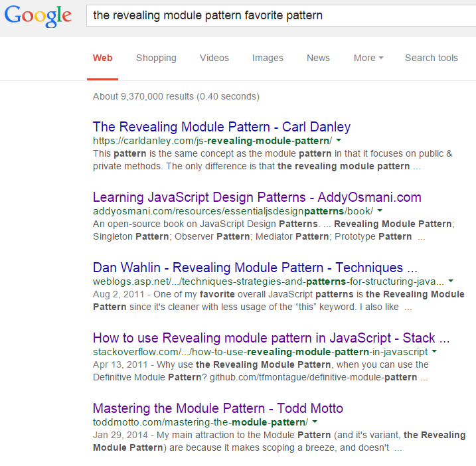476x466 pixels.
Task: Click in the search query input field
Action: tap(281, 15)
